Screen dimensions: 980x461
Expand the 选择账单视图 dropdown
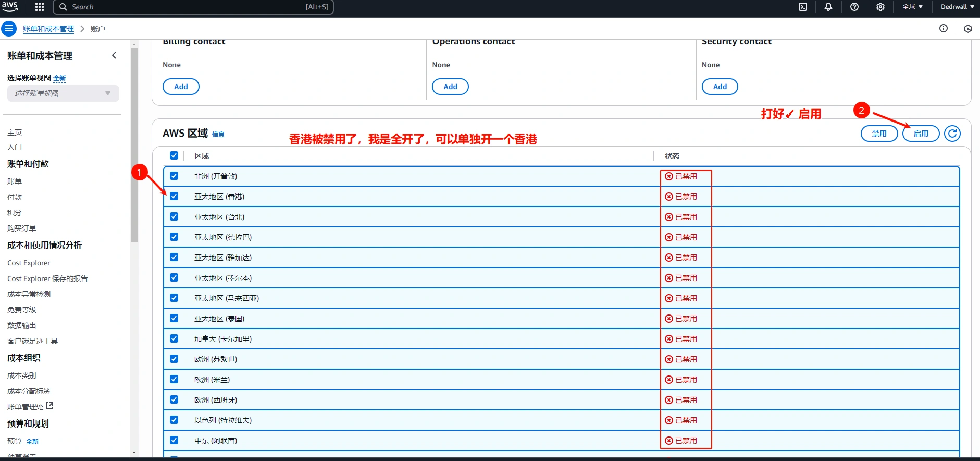[x=63, y=93]
